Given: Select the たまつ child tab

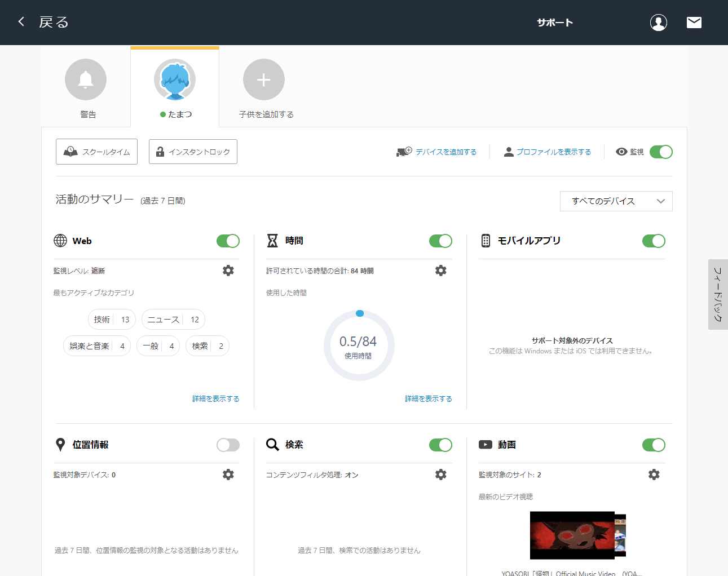Looking at the screenshot, I should [175, 87].
